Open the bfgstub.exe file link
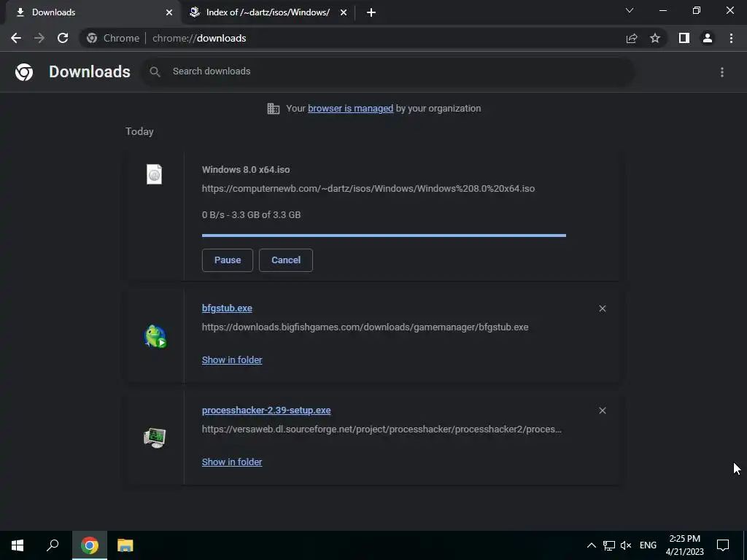This screenshot has width=747, height=560. click(227, 308)
